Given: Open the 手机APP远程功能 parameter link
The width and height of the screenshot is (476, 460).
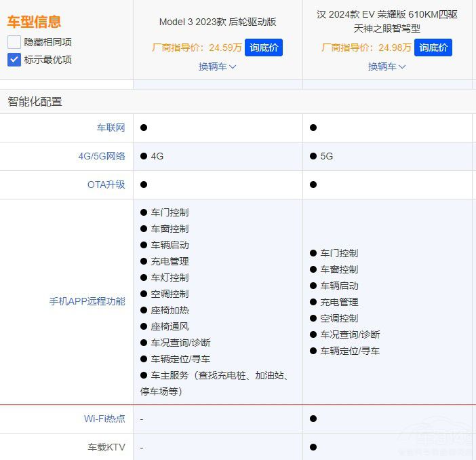Looking at the screenshot, I should point(87,301).
